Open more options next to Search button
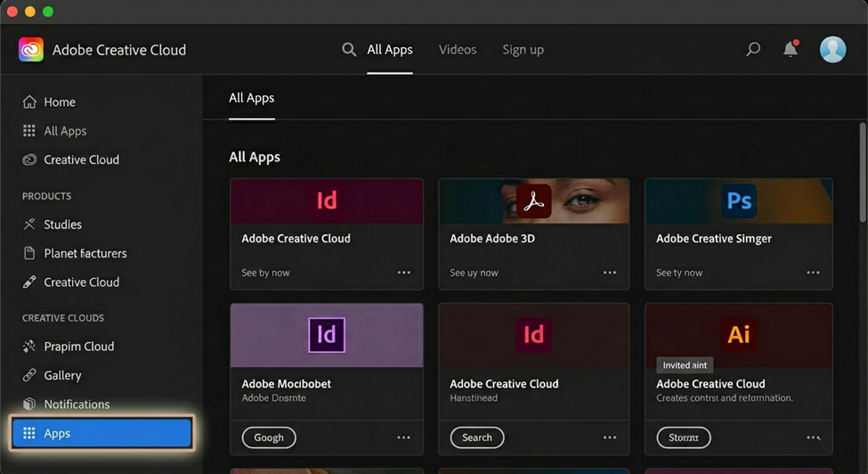The width and height of the screenshot is (868, 474). pos(610,437)
